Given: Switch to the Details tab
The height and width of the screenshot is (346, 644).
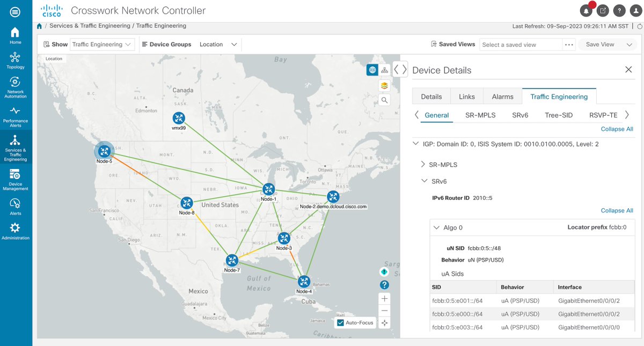Looking at the screenshot, I should click(431, 97).
